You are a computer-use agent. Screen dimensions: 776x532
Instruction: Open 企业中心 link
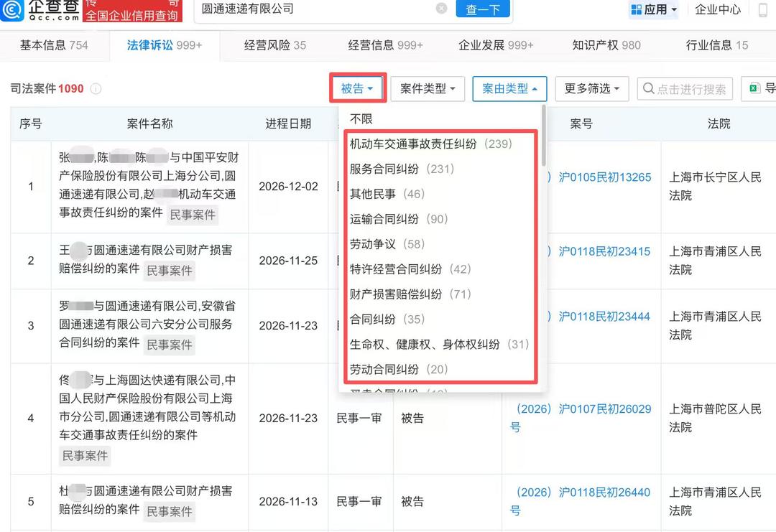(718, 9)
